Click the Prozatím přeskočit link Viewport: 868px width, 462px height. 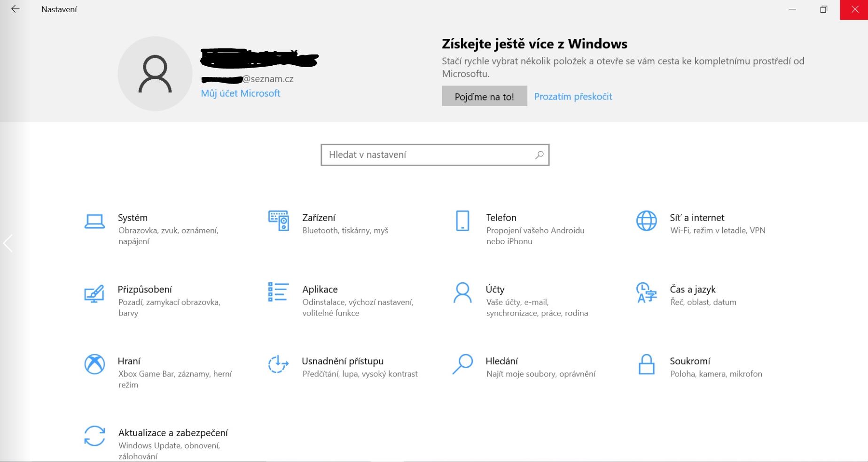coord(573,96)
